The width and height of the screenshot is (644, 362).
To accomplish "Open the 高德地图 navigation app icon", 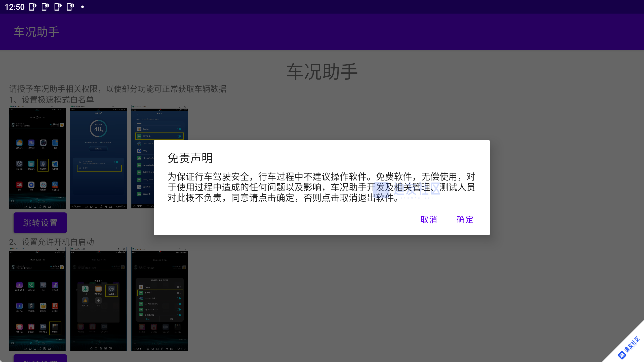I will pyautogui.click(x=55, y=164).
